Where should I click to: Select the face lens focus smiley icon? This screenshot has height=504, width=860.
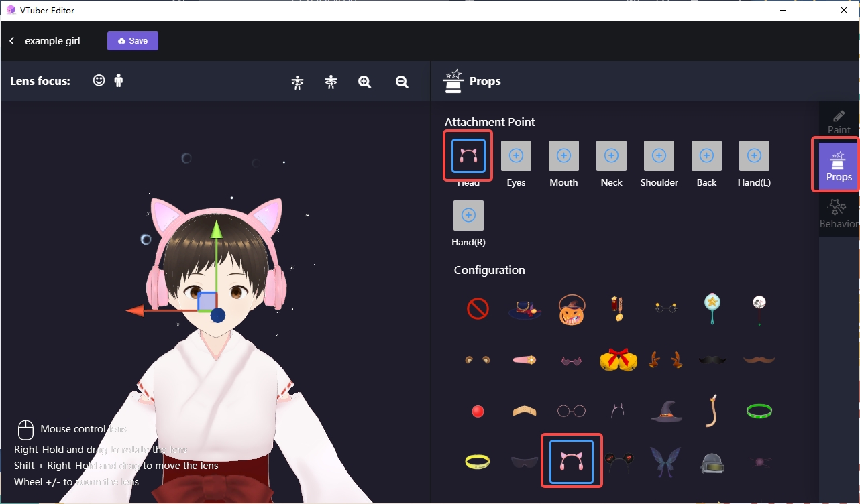coord(99,80)
